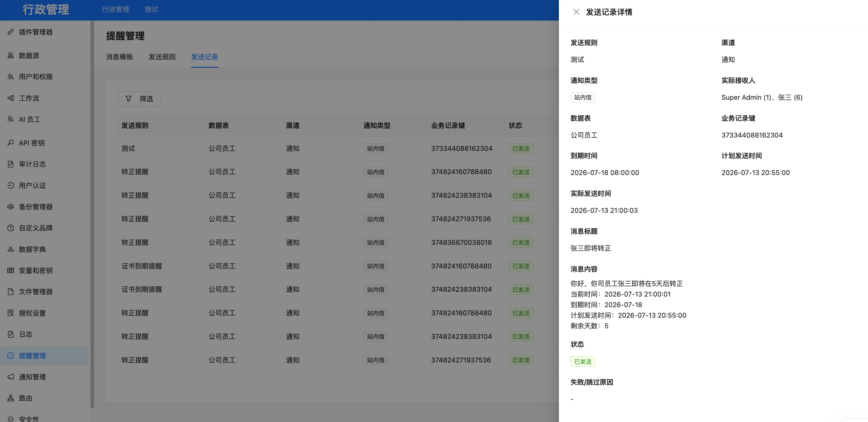
Task: Switch to the 消息模板 tab
Action: [119, 57]
